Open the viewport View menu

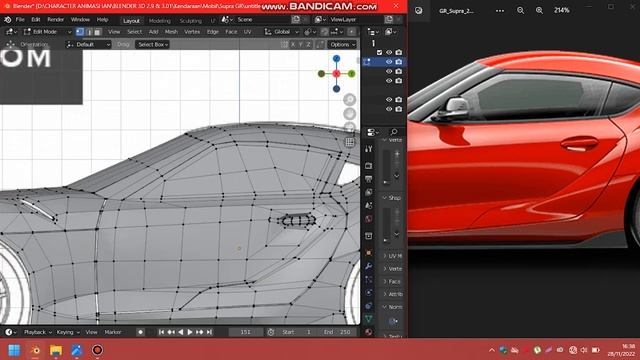[114, 32]
